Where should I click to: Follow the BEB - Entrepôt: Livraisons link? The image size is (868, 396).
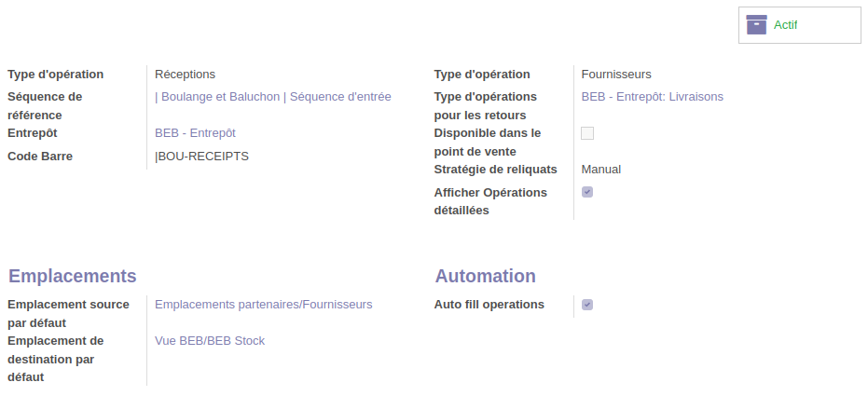click(652, 96)
